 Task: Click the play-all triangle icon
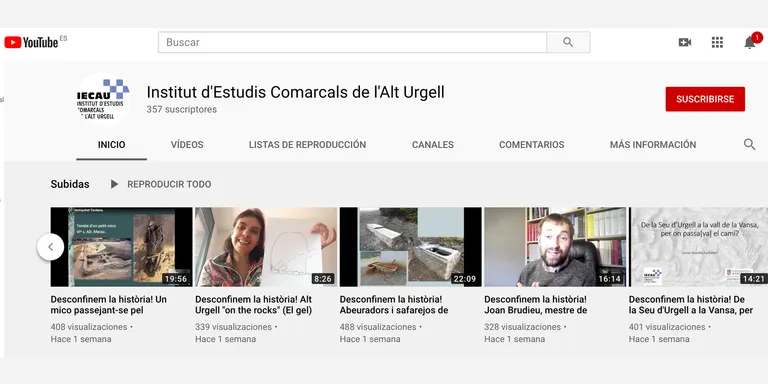coord(115,184)
